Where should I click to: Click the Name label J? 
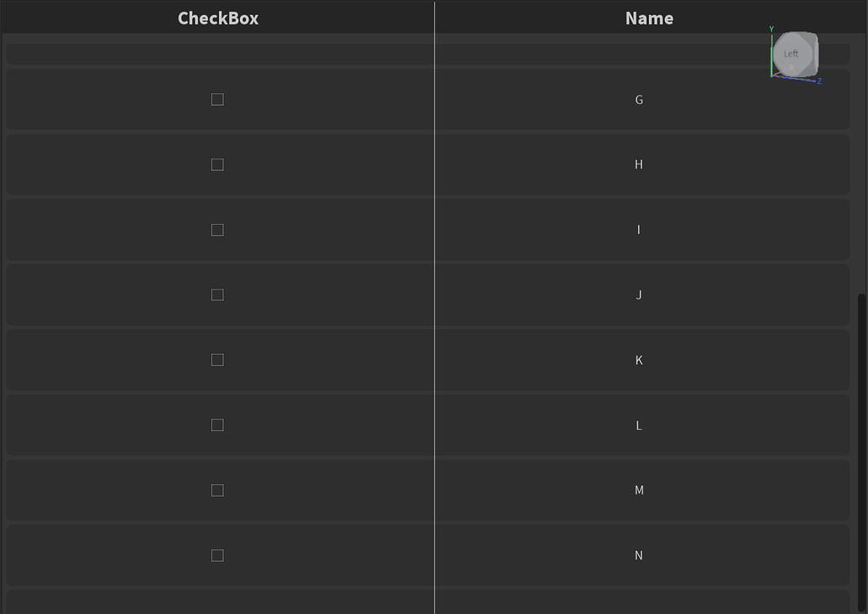(639, 294)
